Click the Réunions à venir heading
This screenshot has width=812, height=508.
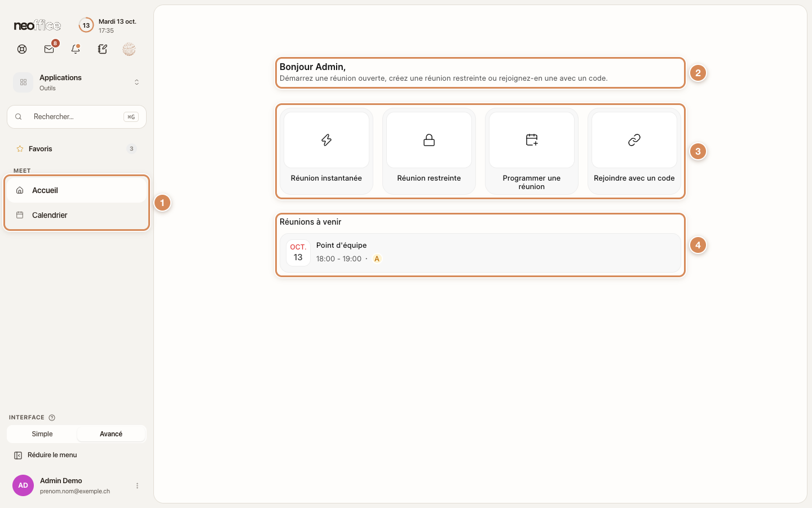tap(311, 222)
